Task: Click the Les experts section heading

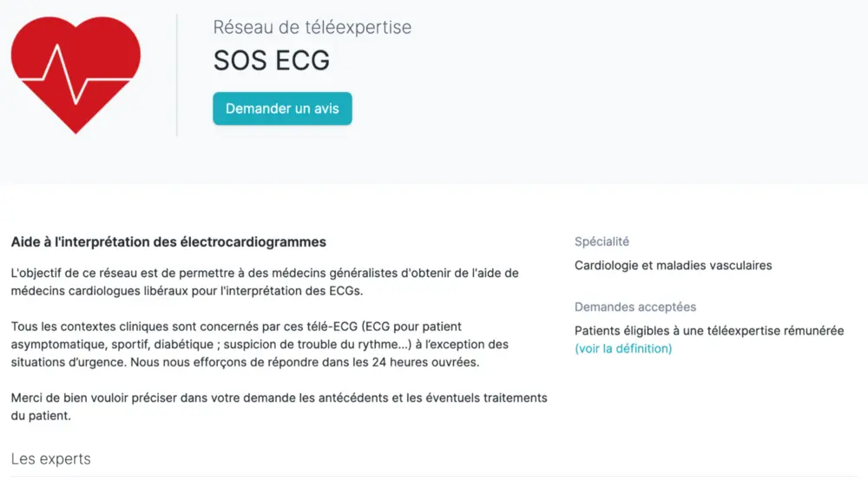Action: (50, 458)
